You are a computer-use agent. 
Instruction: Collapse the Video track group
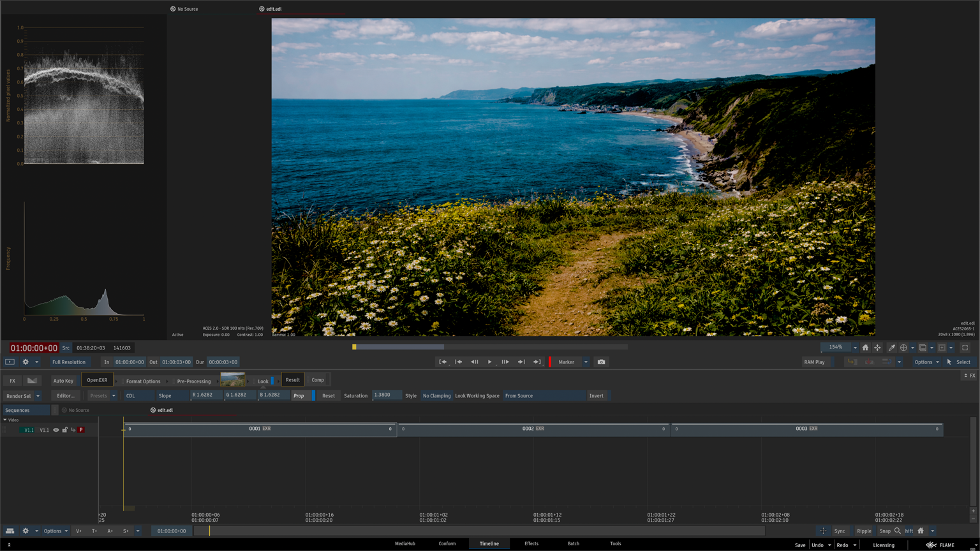(5, 420)
